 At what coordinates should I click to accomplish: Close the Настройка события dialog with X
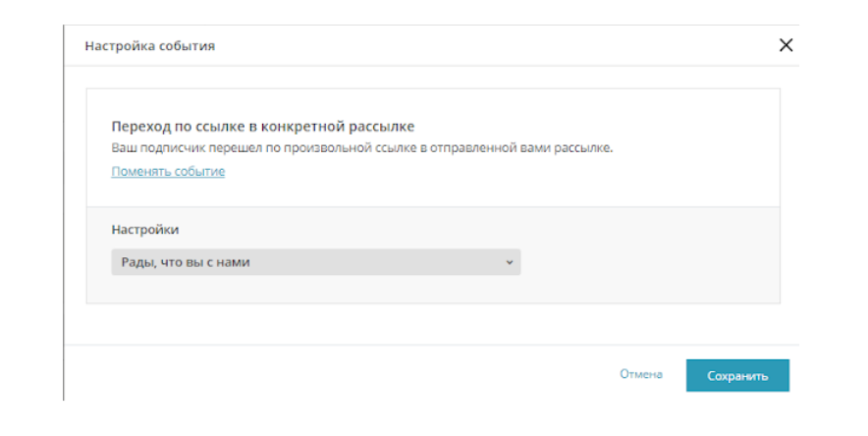pyautogui.click(x=786, y=45)
